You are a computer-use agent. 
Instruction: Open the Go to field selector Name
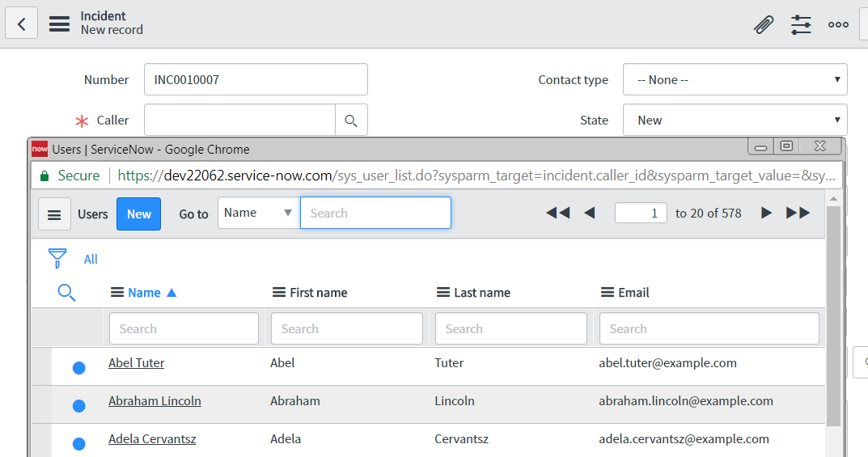pos(259,213)
